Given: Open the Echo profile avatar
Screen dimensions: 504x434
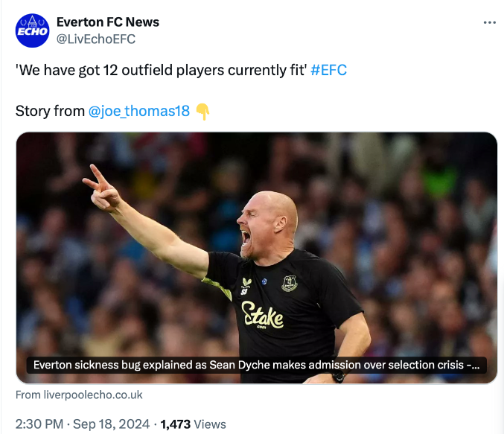Looking at the screenshot, I should coord(31,30).
